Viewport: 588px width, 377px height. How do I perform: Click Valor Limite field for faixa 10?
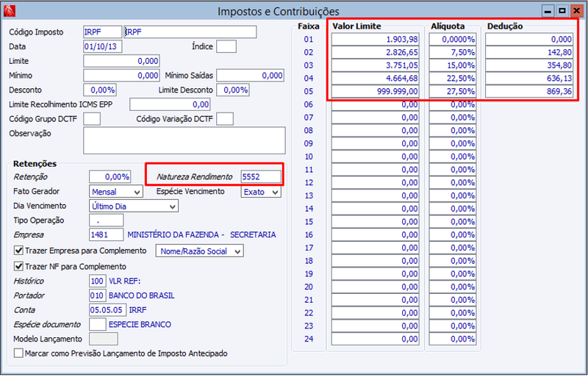click(375, 157)
